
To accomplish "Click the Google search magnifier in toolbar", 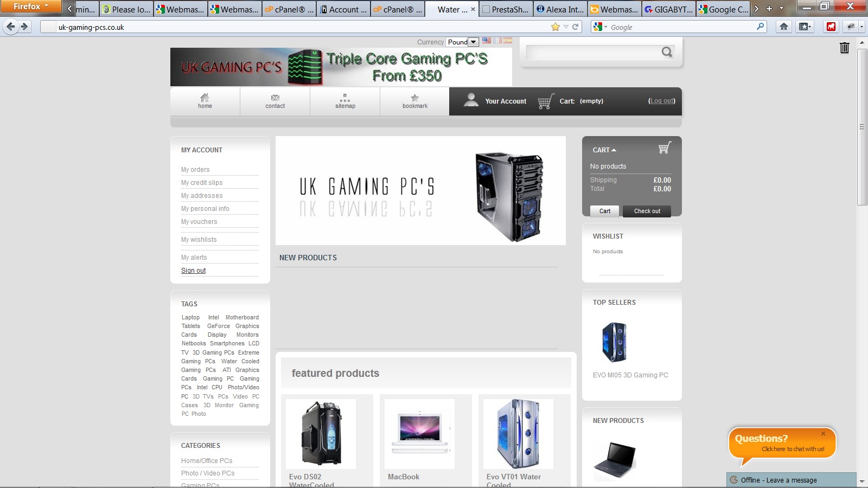I will [x=760, y=26].
